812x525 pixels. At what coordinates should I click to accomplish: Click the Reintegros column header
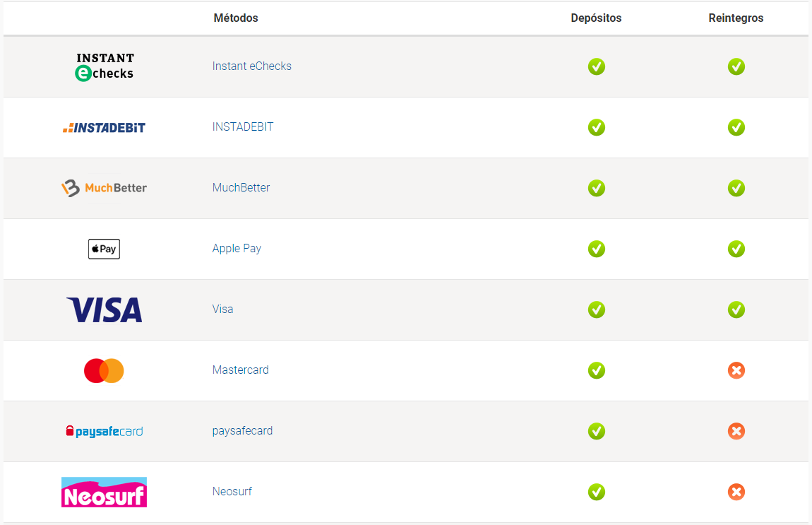(x=736, y=18)
